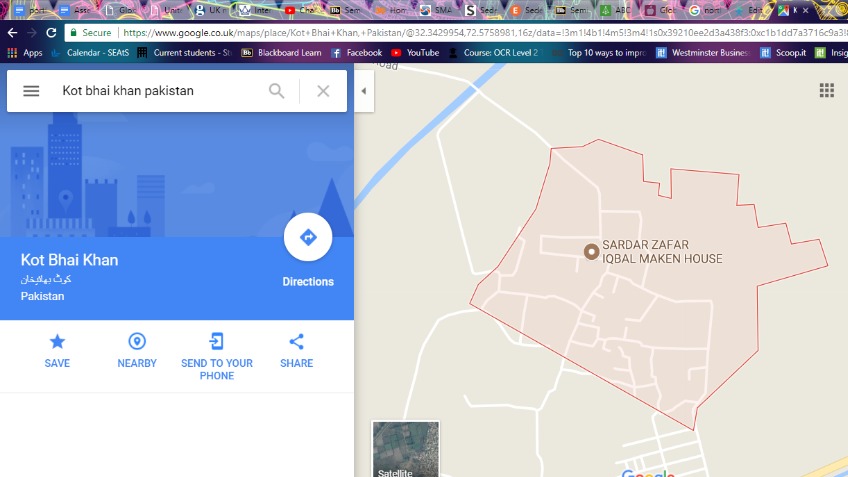Open Current students bookmark

[x=184, y=52]
